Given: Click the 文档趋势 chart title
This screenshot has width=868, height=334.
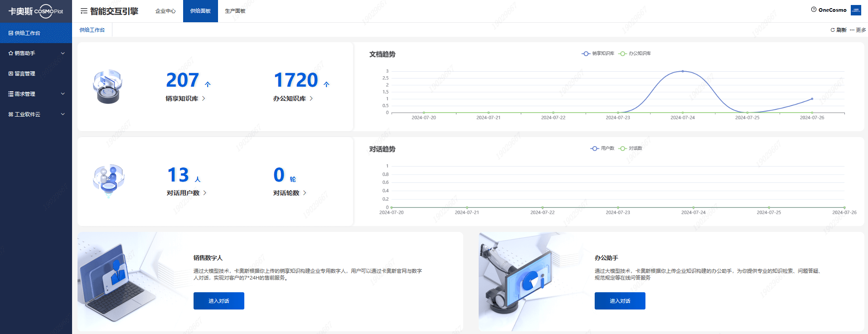Looking at the screenshot, I should pyautogui.click(x=382, y=54).
